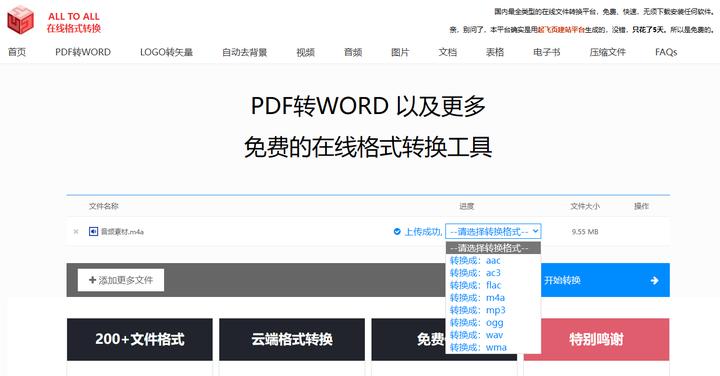Open the 图片 menu item
Screen dimensions: 720x376
(x=400, y=52)
